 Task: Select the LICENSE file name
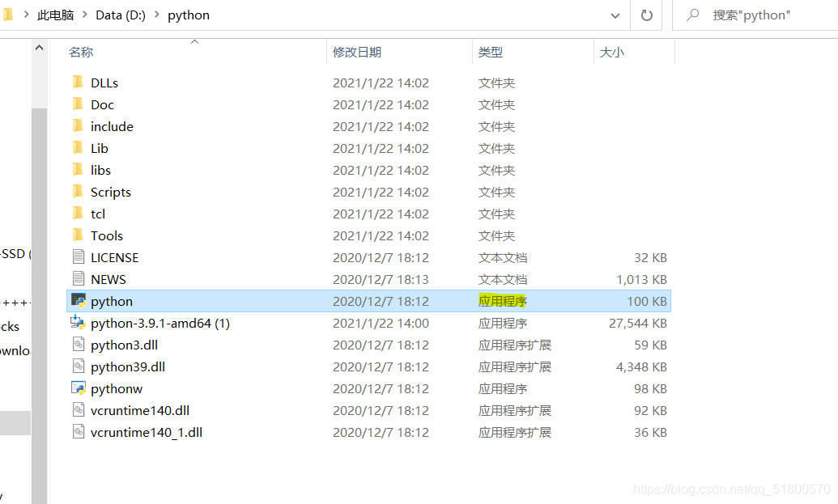[x=114, y=258]
